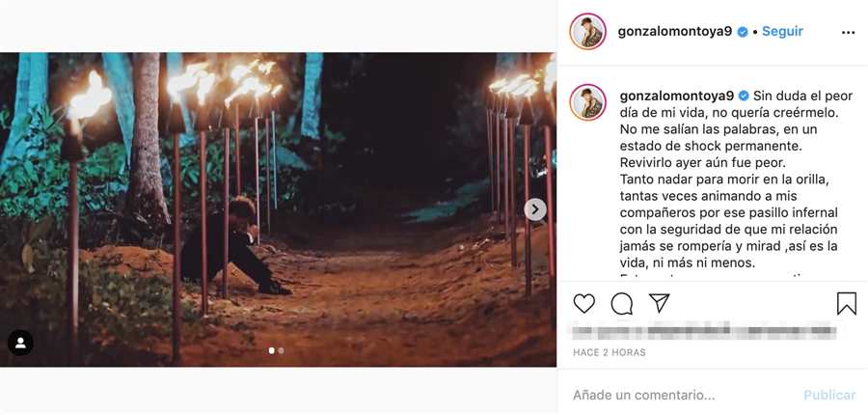
Task: Like the post with the heart icon
Action: point(584,304)
